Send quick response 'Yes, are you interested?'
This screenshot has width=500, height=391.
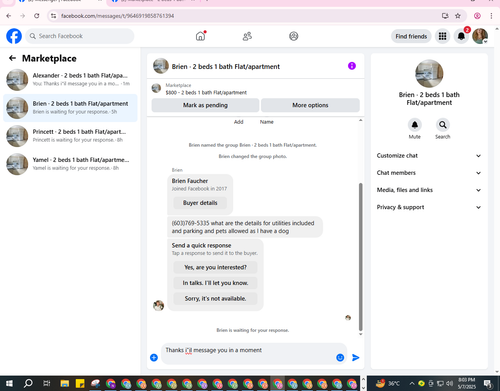(x=215, y=267)
